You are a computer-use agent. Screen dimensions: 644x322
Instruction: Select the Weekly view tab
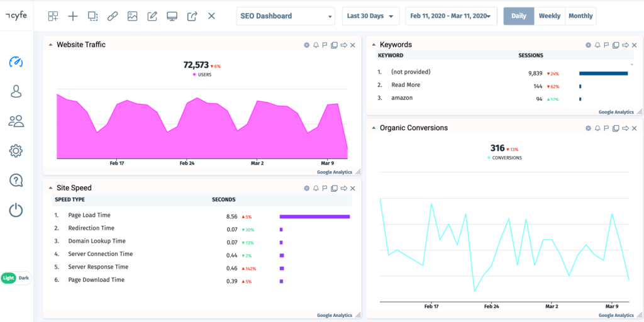[x=550, y=16]
